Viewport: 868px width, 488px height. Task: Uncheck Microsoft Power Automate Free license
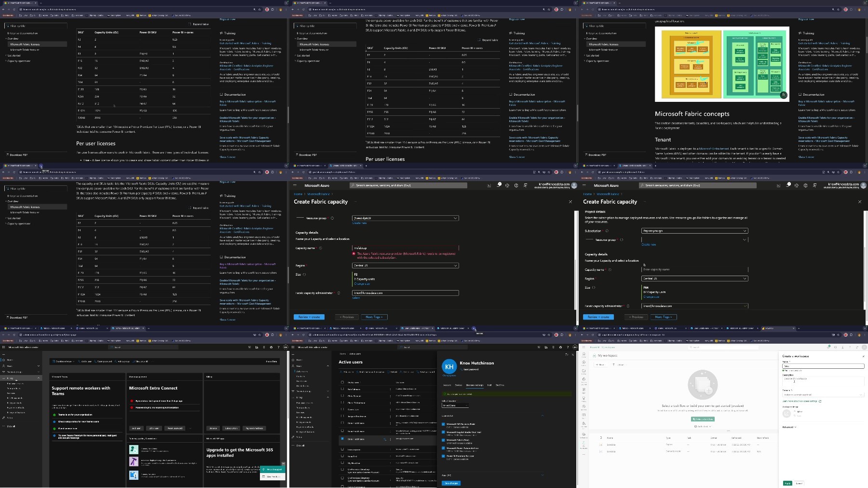(x=443, y=448)
